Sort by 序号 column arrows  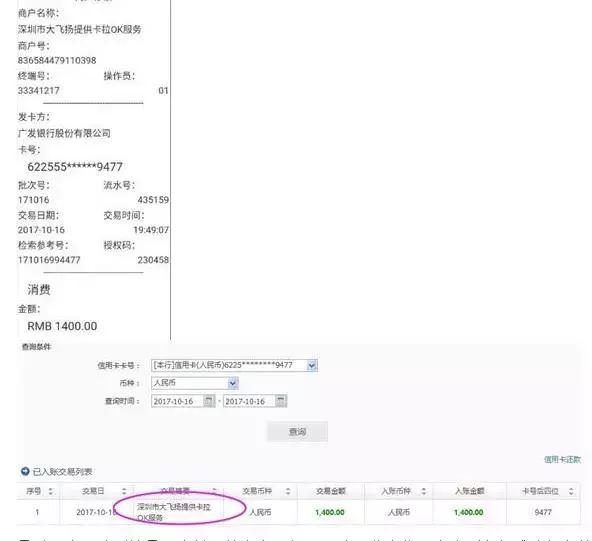(x=51, y=491)
